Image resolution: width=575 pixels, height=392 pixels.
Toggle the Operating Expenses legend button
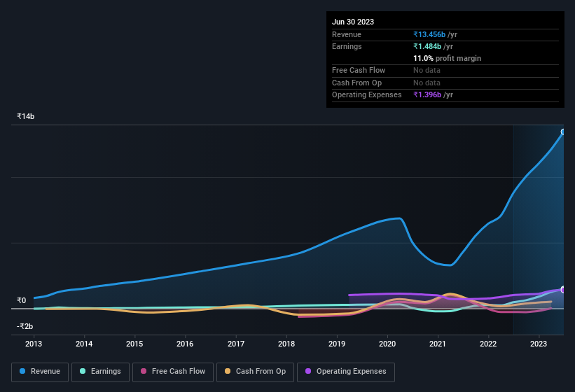tap(345, 372)
